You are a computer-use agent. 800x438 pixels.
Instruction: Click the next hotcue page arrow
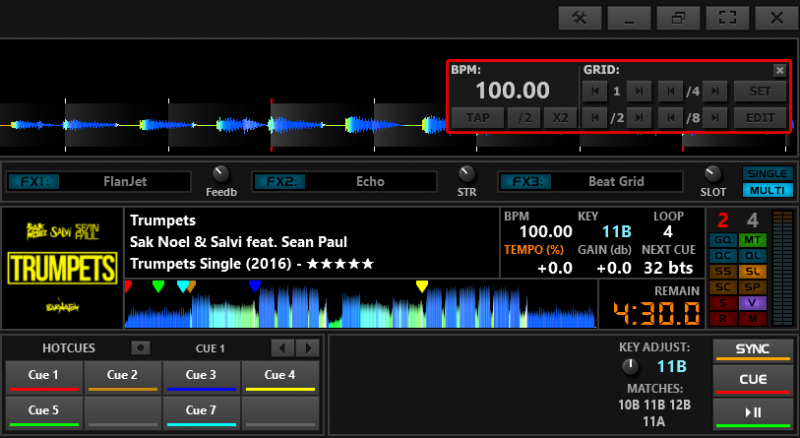(x=308, y=348)
